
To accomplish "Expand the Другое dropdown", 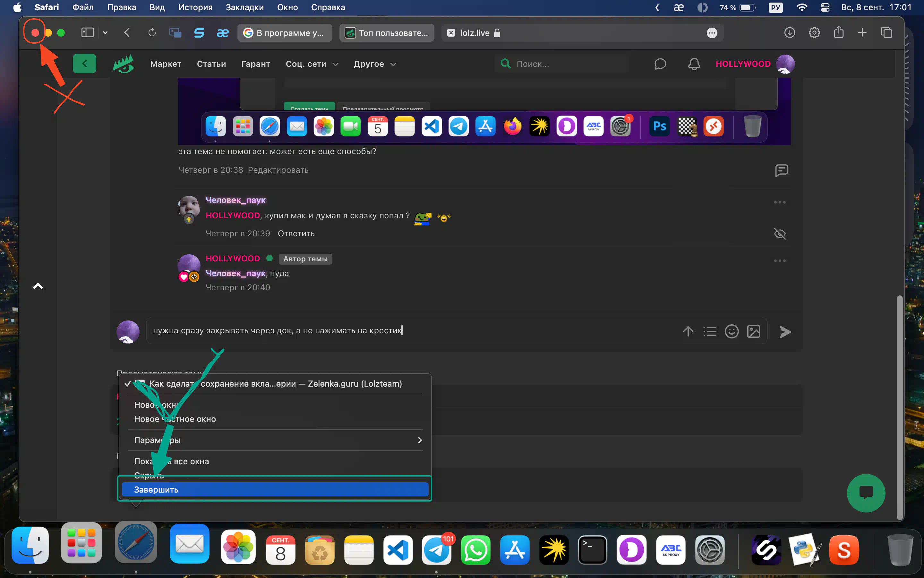I will point(374,64).
